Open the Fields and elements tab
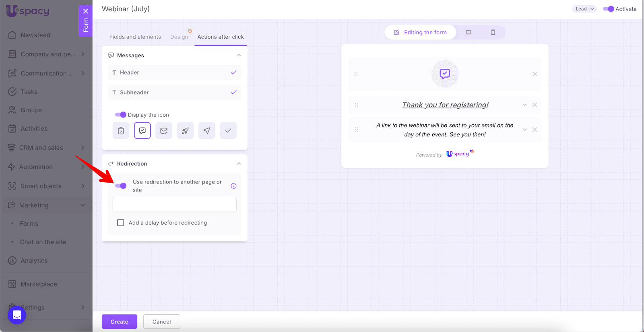Viewport: 644px width, 332px height. tap(135, 37)
